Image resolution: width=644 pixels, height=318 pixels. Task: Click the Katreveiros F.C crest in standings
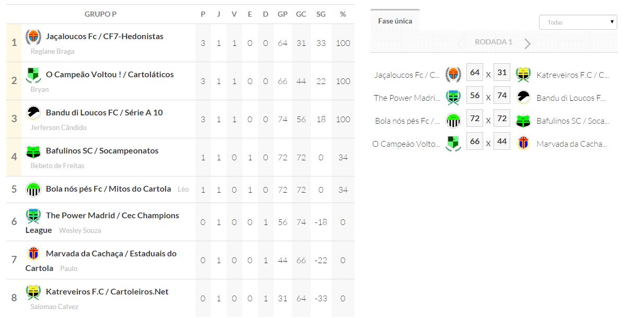click(33, 292)
